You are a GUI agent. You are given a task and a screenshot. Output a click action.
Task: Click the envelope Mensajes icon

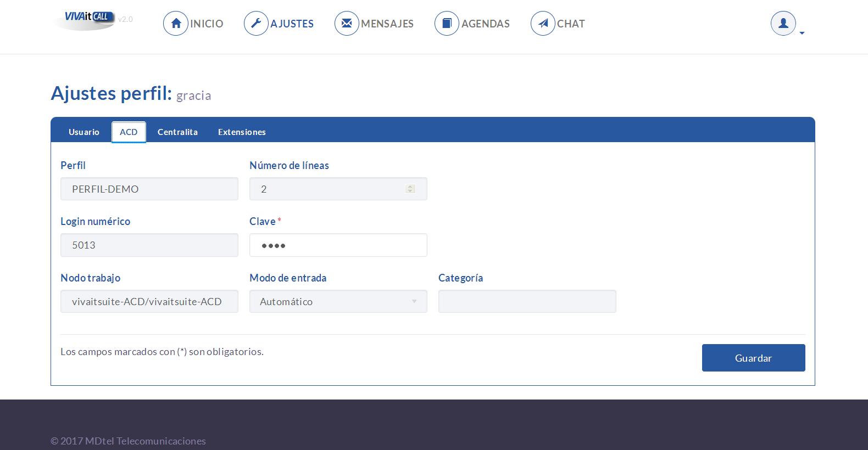[x=347, y=24]
